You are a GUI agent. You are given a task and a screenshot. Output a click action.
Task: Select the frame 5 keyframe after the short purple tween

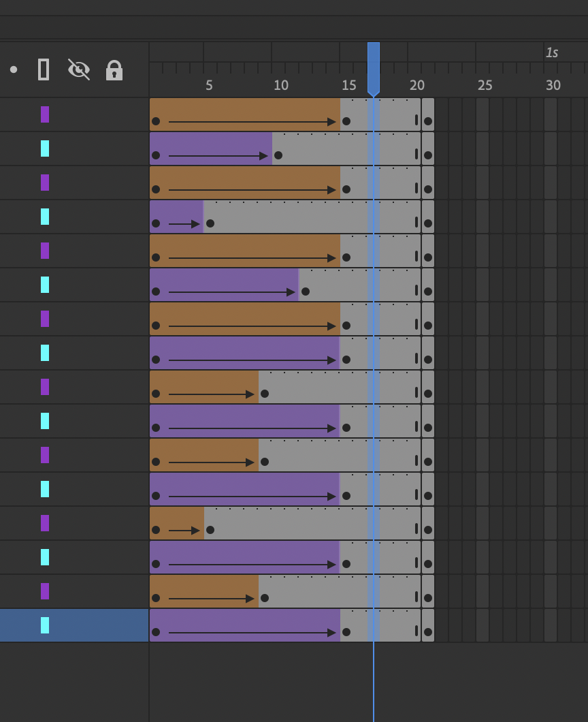point(210,223)
